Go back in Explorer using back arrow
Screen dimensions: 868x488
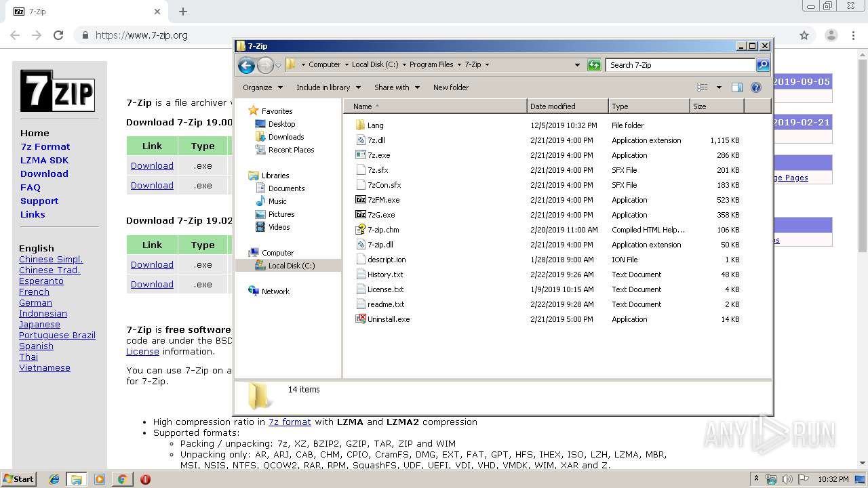click(246, 65)
